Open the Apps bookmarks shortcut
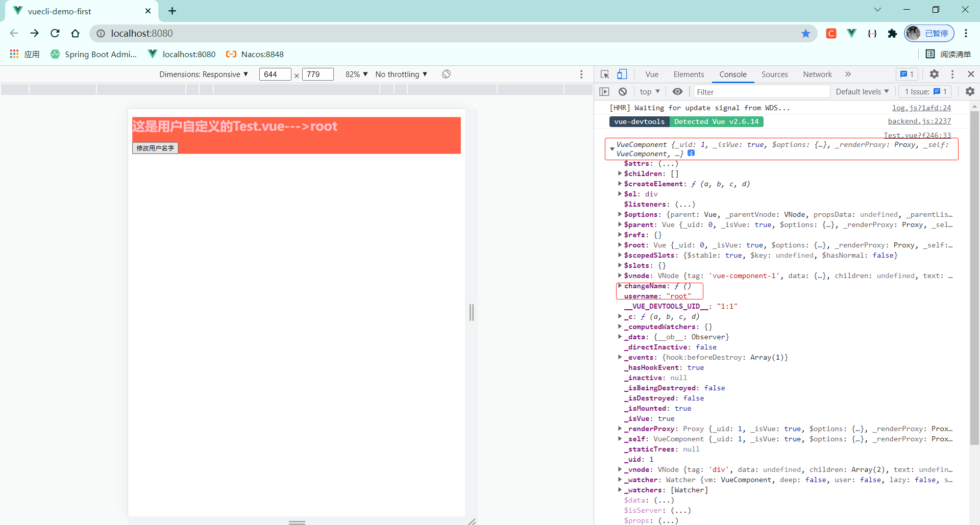 point(24,54)
